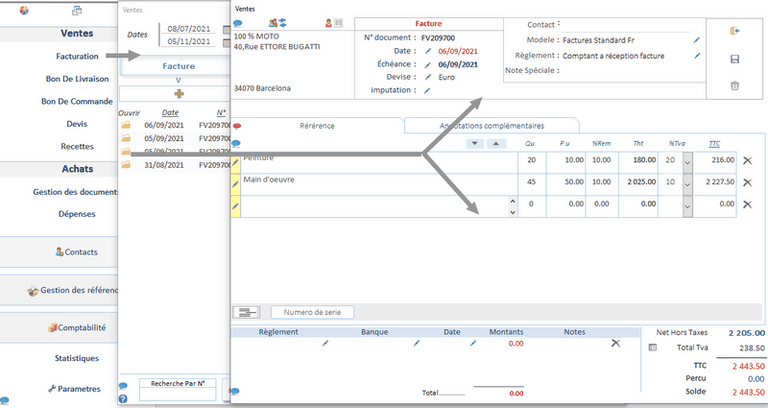Sort the list by the Date column header

(x=170, y=113)
